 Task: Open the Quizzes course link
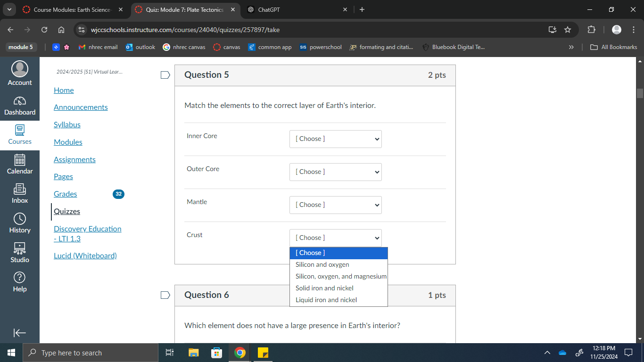pyautogui.click(x=67, y=211)
